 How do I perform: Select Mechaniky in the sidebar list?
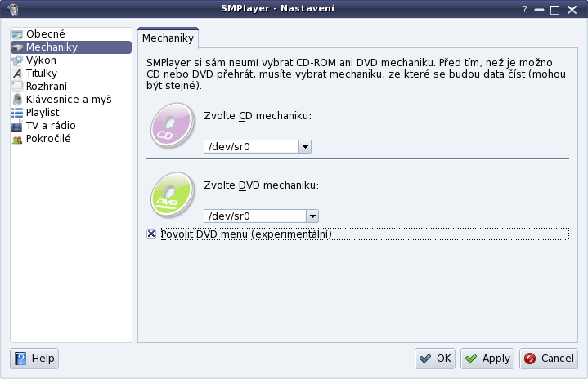tap(52, 47)
